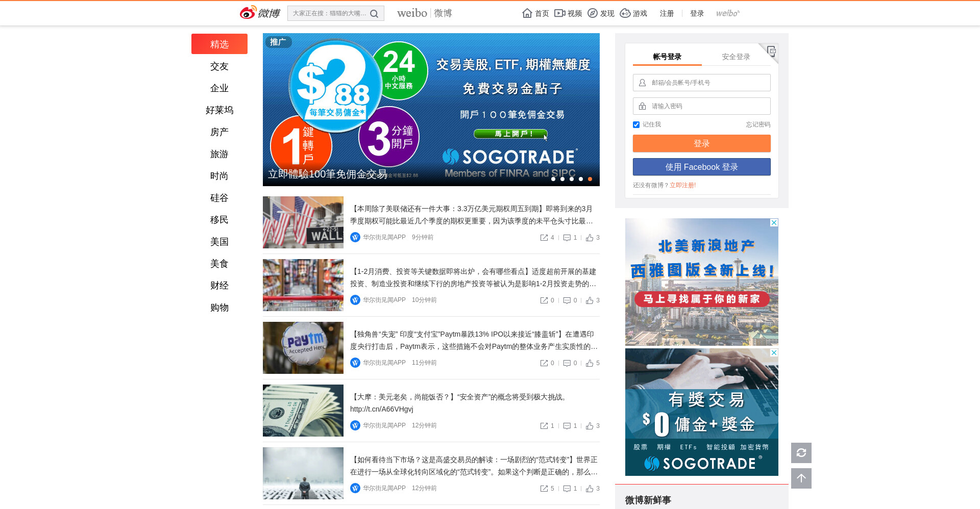Click the 馬上開戶 green banner button
Screen dimensions: 980x509
510,134
